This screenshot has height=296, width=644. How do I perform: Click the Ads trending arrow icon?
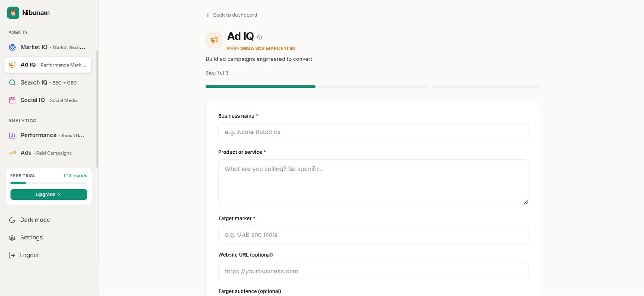[x=12, y=153]
